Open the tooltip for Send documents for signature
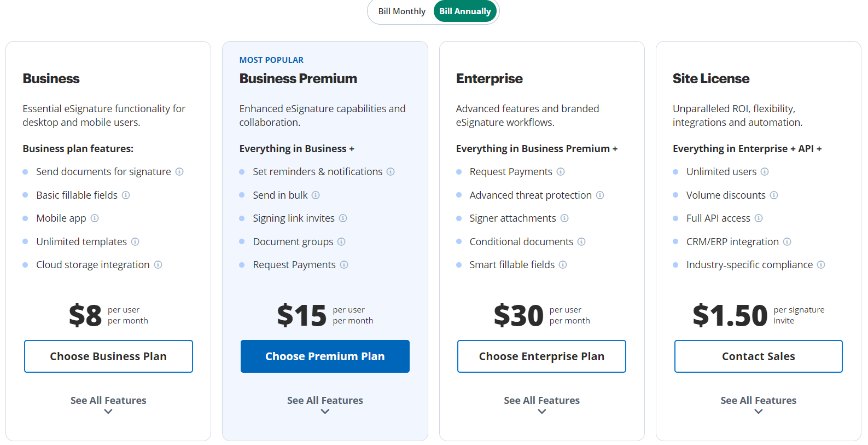This screenshot has height=445, width=868. pos(179,171)
